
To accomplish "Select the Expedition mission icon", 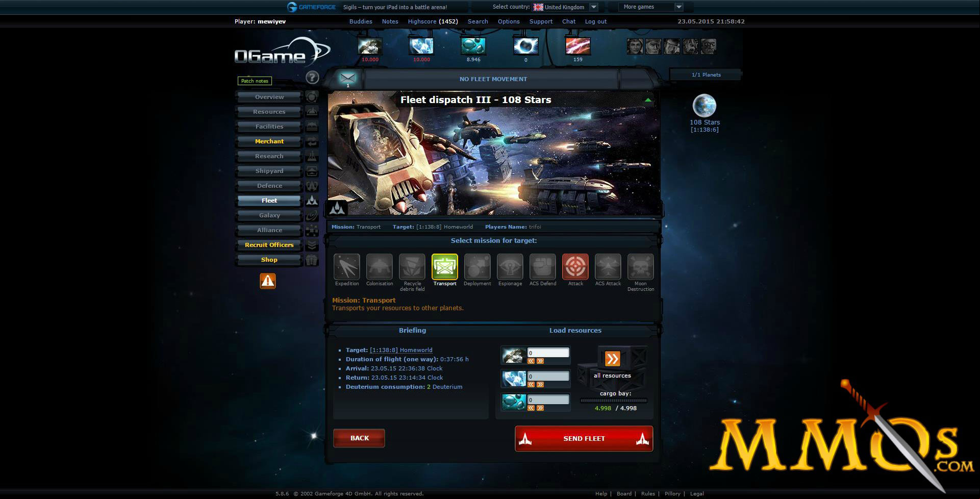I will (x=347, y=266).
